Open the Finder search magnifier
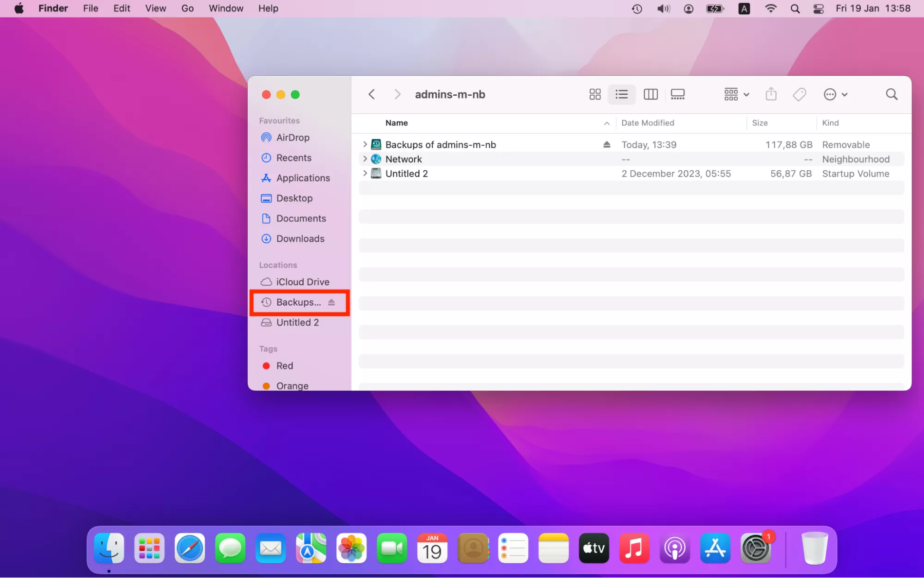 coord(892,94)
